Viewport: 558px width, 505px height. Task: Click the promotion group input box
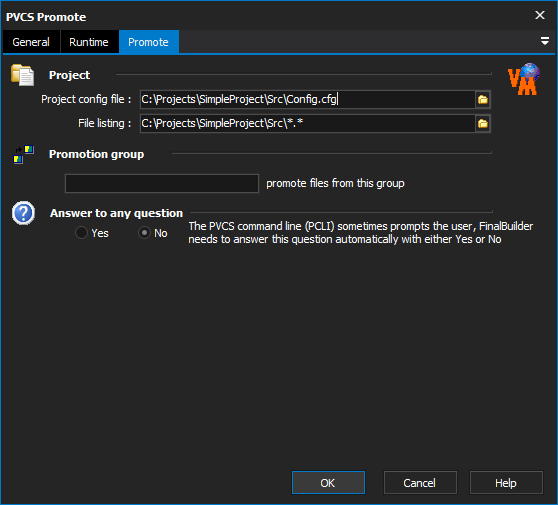[x=162, y=183]
